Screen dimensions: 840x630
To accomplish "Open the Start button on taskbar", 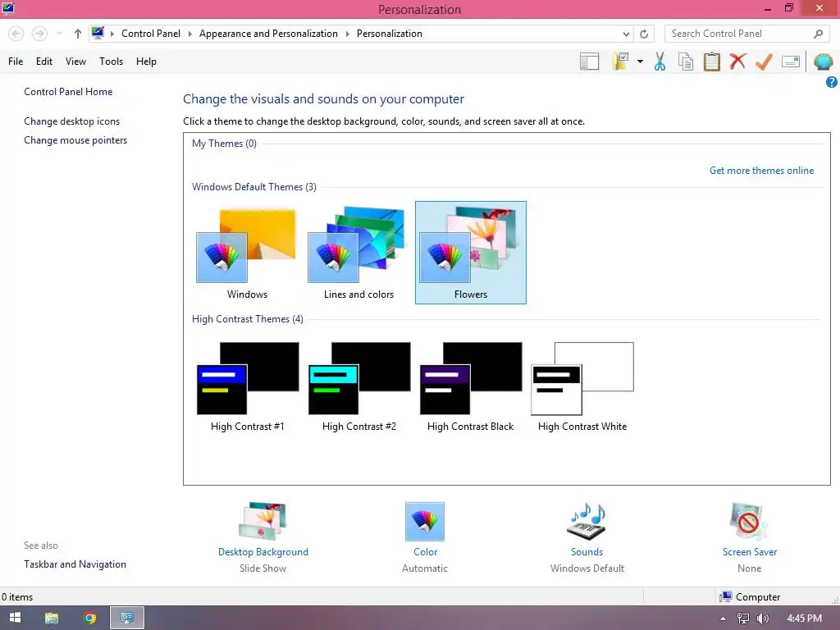I will click(15, 618).
